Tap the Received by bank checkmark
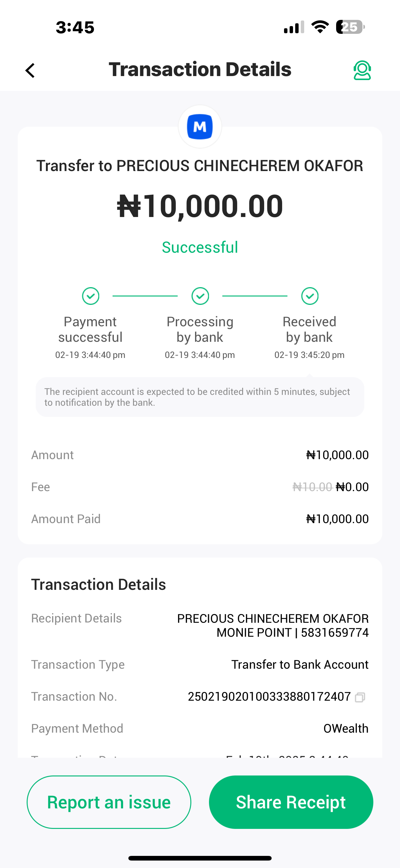Viewport: 400px width, 868px height. (x=310, y=296)
